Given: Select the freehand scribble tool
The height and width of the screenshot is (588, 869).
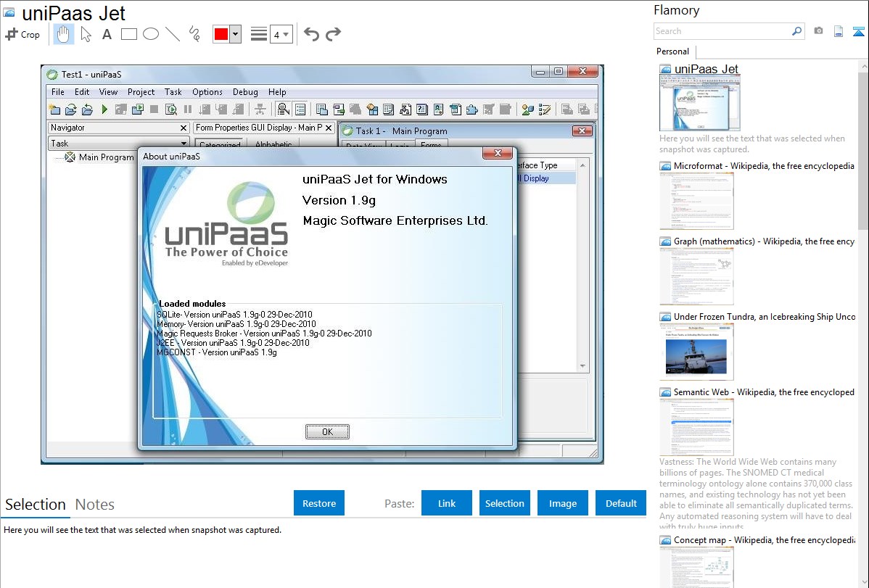Looking at the screenshot, I should click(194, 34).
